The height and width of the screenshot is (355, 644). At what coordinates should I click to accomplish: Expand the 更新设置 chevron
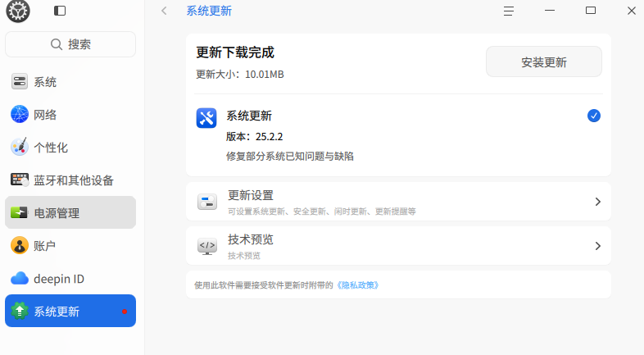point(597,202)
